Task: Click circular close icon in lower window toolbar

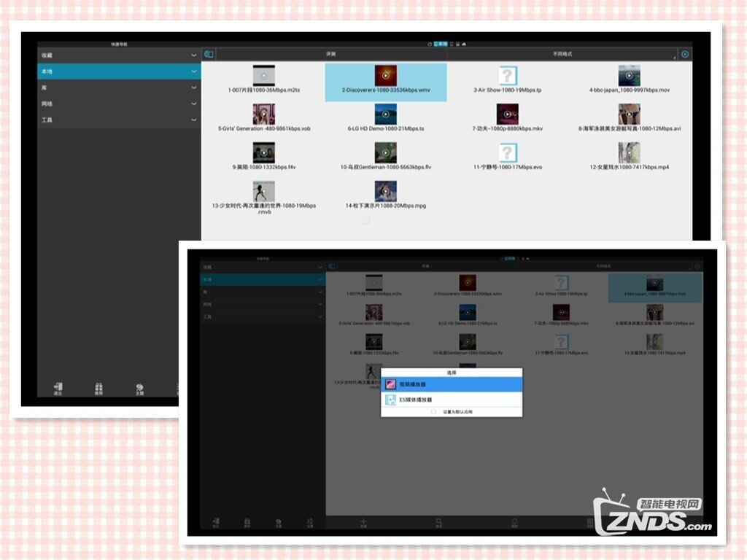Action: (697, 266)
